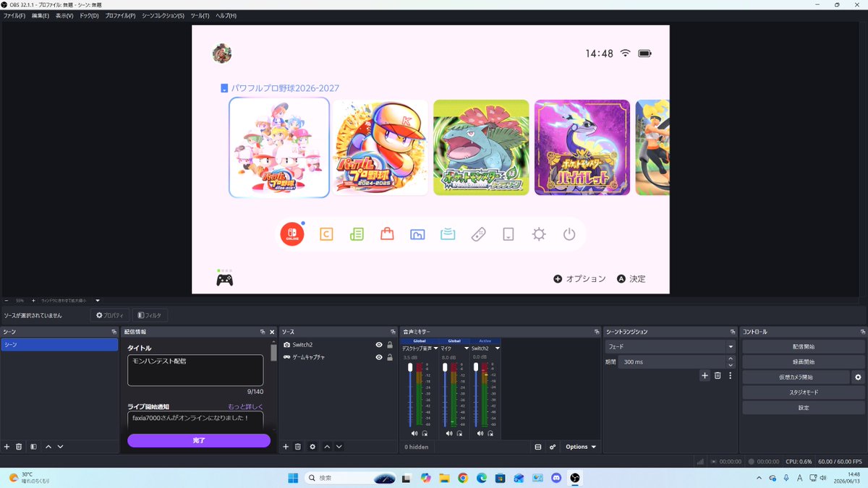Follow もっと詳しく link

pyautogui.click(x=245, y=406)
